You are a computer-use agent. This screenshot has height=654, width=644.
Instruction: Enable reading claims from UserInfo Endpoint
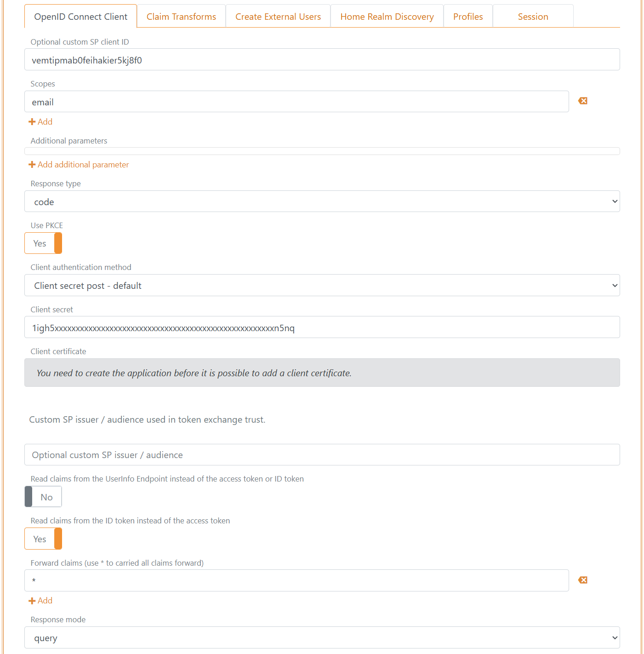(x=43, y=497)
